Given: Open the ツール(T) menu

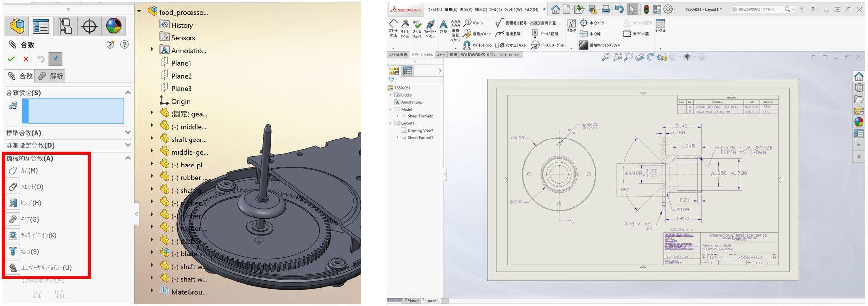Looking at the screenshot, I should pyautogui.click(x=495, y=10).
